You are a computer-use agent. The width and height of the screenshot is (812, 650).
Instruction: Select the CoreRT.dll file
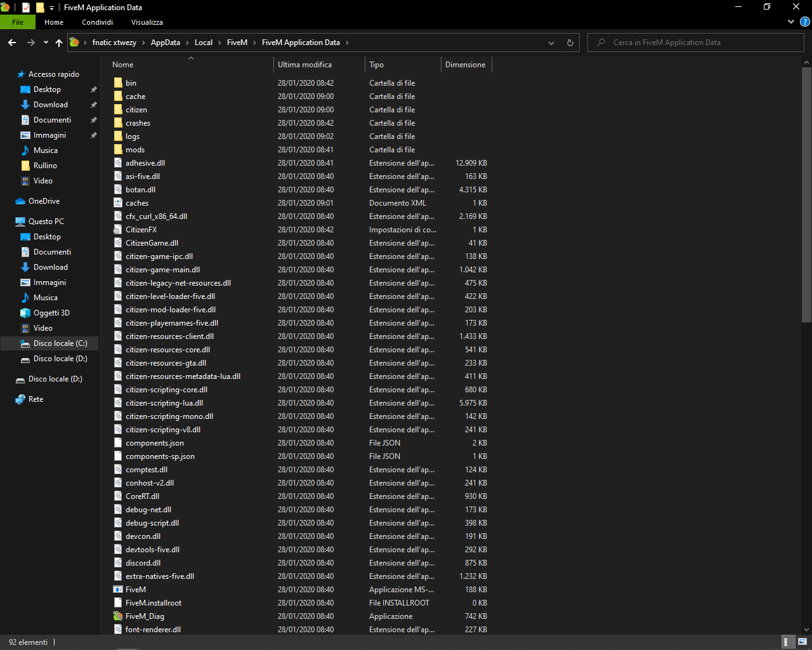pyautogui.click(x=142, y=496)
